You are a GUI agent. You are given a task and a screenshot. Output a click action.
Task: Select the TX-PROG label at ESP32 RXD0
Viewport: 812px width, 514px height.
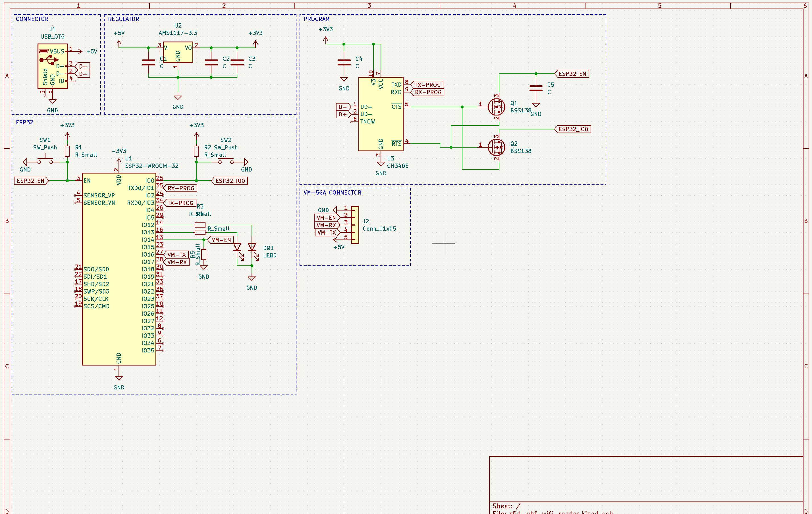(x=180, y=203)
